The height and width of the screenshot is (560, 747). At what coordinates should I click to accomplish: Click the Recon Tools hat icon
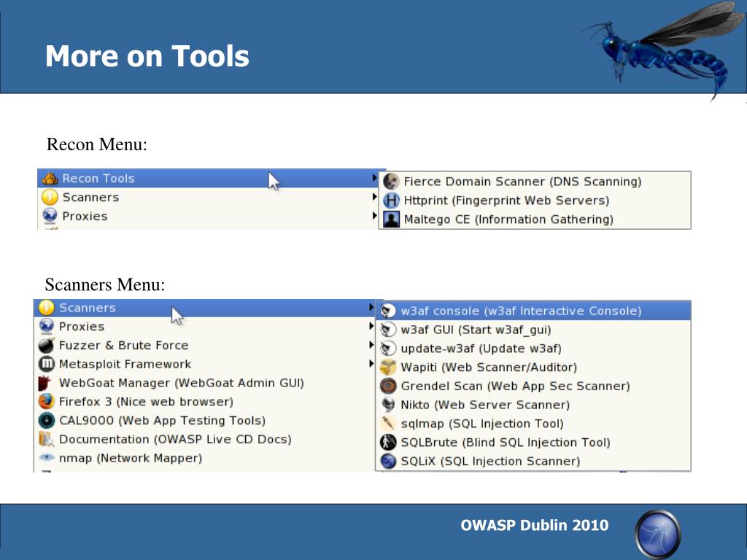click(x=50, y=179)
